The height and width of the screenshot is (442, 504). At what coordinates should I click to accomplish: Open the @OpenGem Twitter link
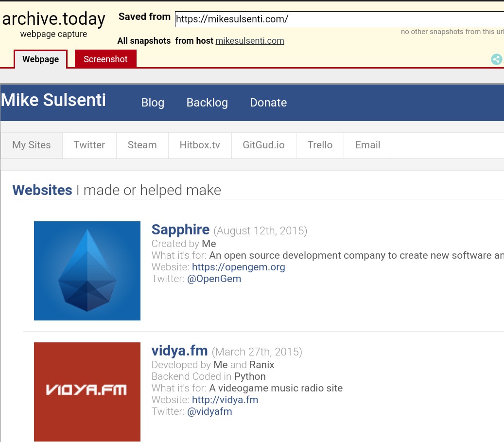pos(214,279)
